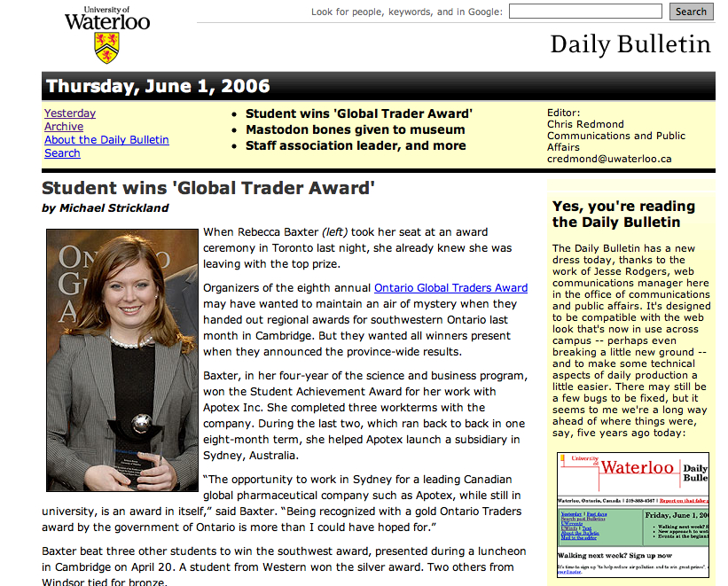Click the byline by Michael Strickland
The height and width of the screenshot is (586, 728).
click(105, 208)
